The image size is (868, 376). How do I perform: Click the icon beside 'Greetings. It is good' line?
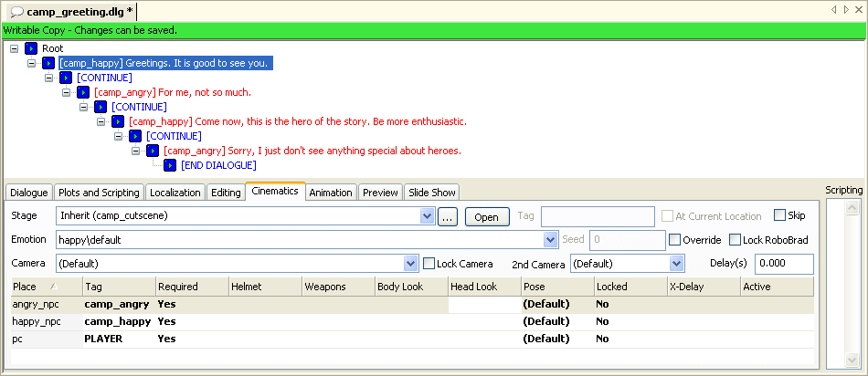[x=48, y=63]
